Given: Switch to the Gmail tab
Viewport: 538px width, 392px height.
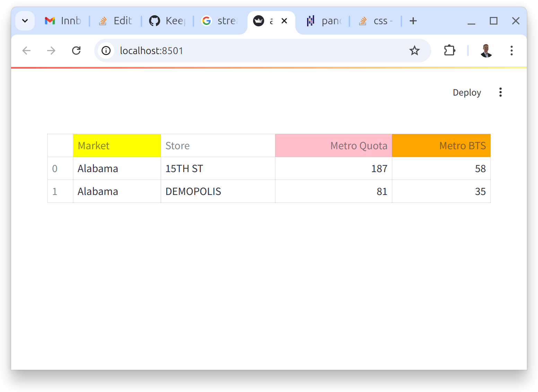Looking at the screenshot, I should click(x=63, y=21).
